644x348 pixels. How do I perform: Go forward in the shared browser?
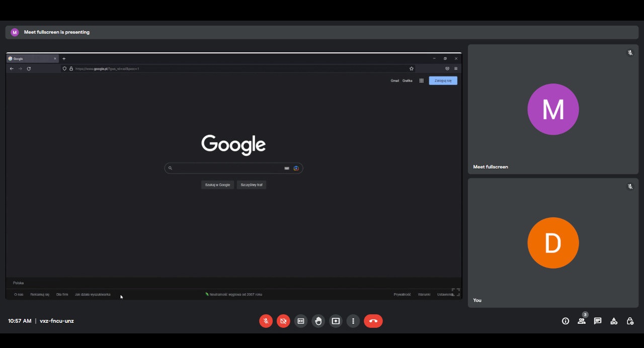coord(20,68)
